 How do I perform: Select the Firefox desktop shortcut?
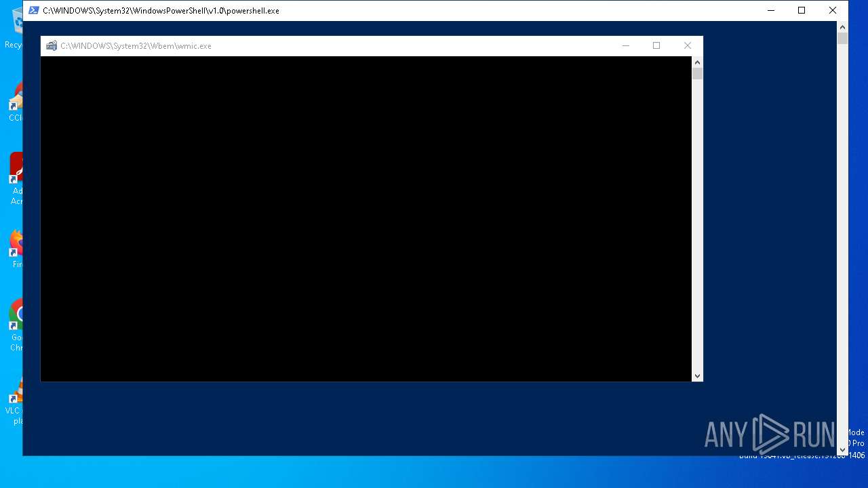16,249
